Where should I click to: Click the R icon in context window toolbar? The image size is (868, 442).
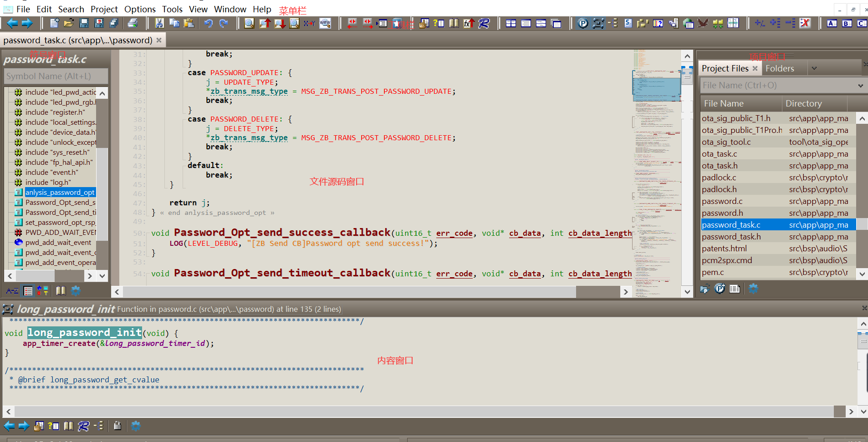[83, 426]
